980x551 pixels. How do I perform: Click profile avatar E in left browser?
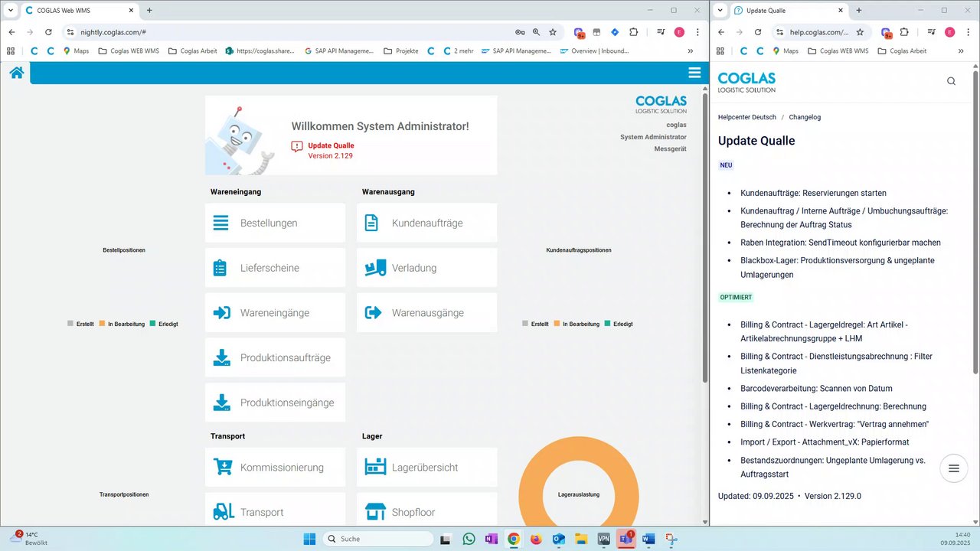tap(679, 32)
